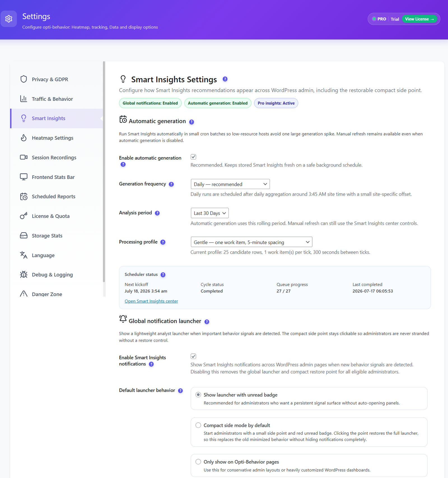
Task: Click the Settings gear icon in header
Action: click(x=9, y=19)
